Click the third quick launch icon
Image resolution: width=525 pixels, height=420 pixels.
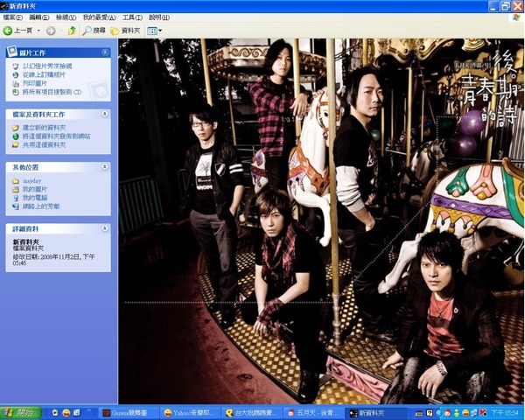point(77,413)
